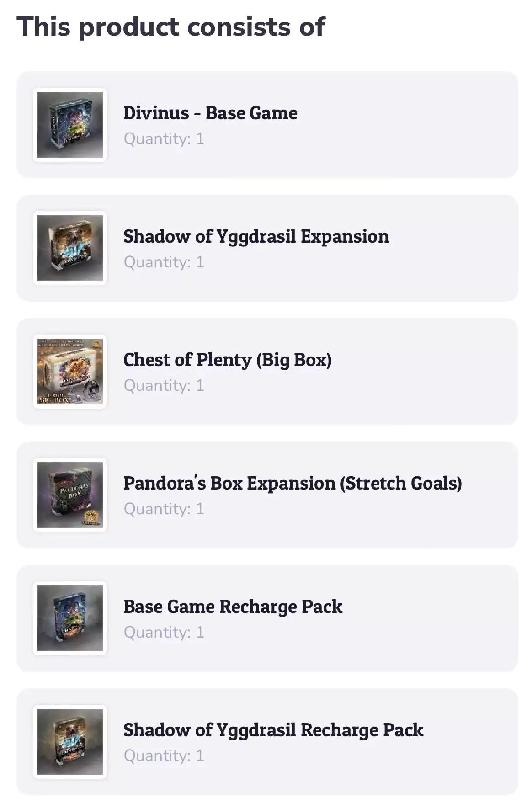This screenshot has width=532, height=809.
Task: Click the quantity under Divinus - Base Game
Action: (164, 138)
